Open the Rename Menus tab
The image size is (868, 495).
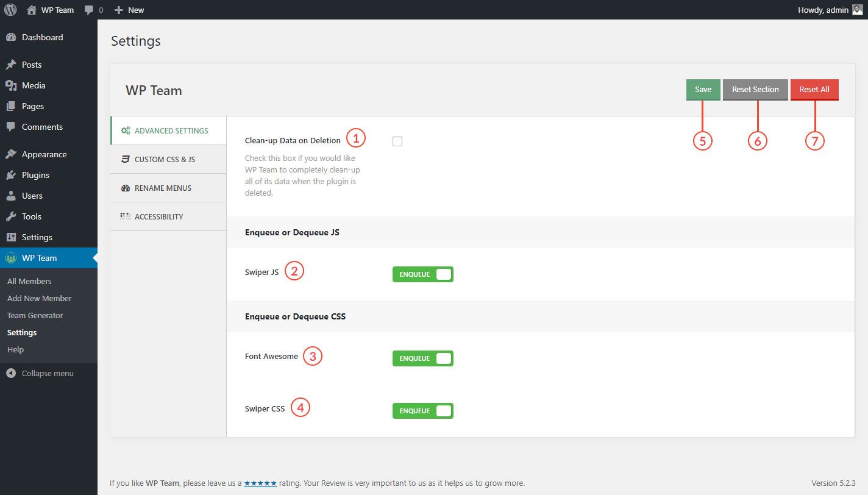click(x=163, y=188)
